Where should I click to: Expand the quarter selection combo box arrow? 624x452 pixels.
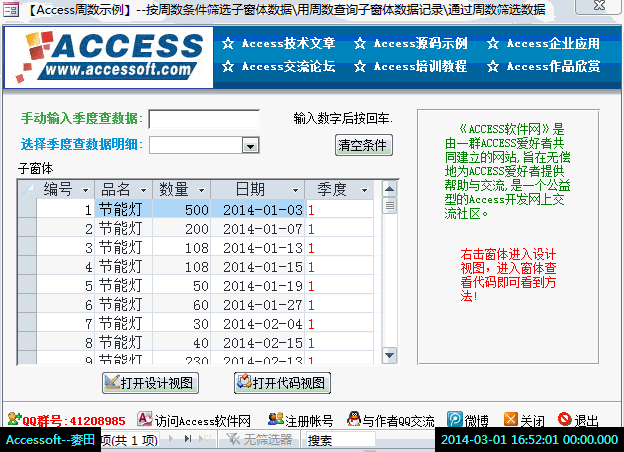tap(251, 145)
